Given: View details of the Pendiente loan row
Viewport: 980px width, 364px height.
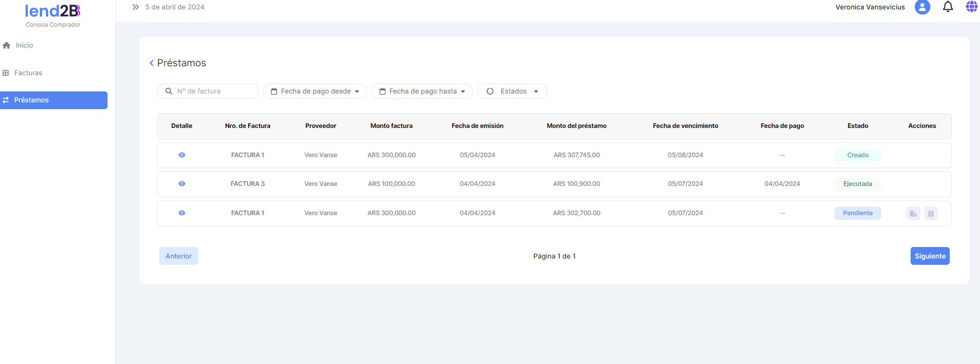Looking at the screenshot, I should coord(182,213).
